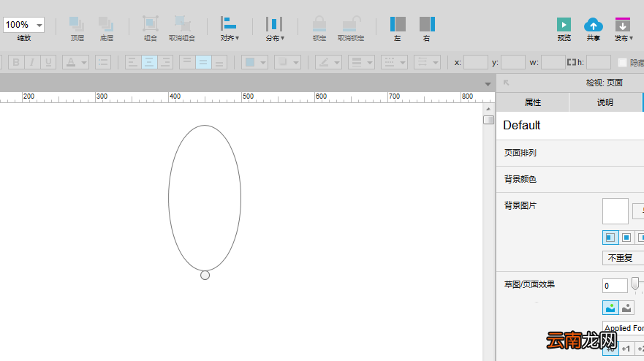Viewport: 644px width, 361px height.
Task: Open the Applied Font dropdown
Action: coord(623,327)
